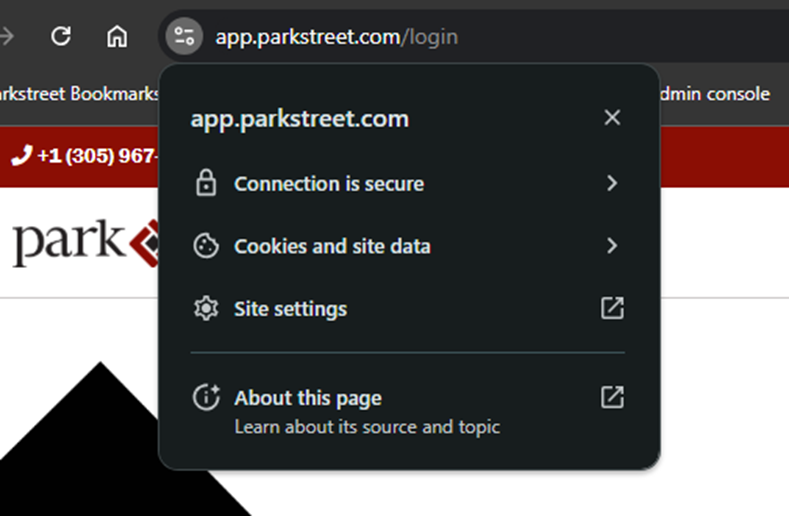Click the external link icon for Site settings
This screenshot has width=789, height=516.
[x=612, y=308]
